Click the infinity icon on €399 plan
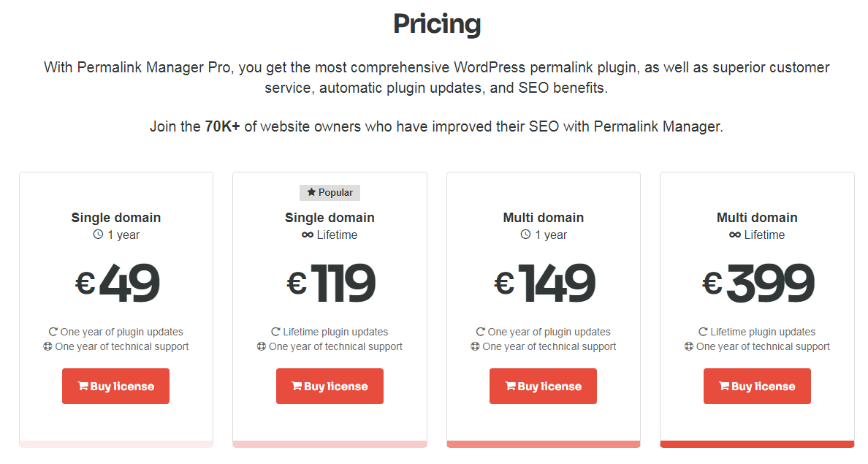This screenshot has height=464, width=868. click(735, 235)
